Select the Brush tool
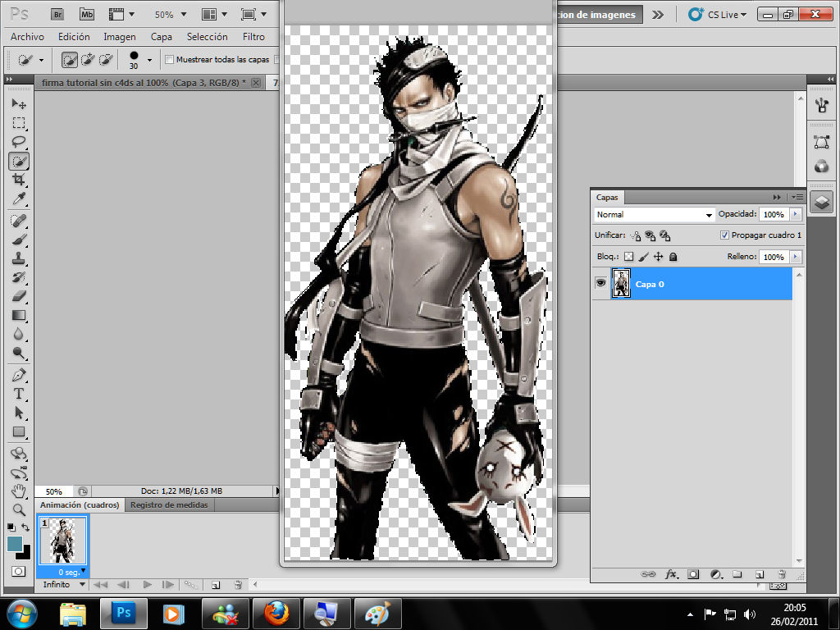 pyautogui.click(x=19, y=240)
